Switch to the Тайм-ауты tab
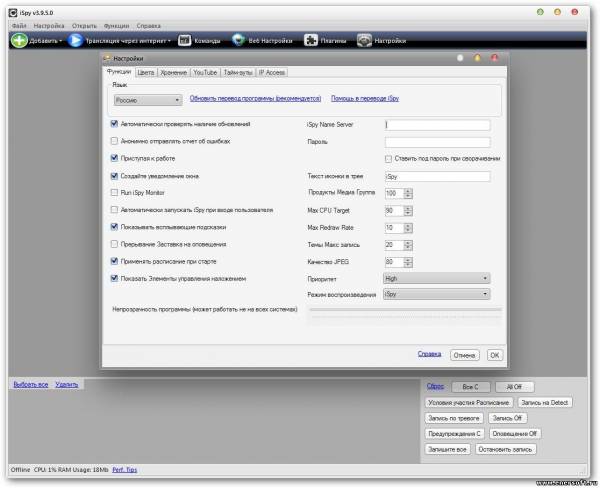This screenshot has width=600, height=488. [x=238, y=72]
